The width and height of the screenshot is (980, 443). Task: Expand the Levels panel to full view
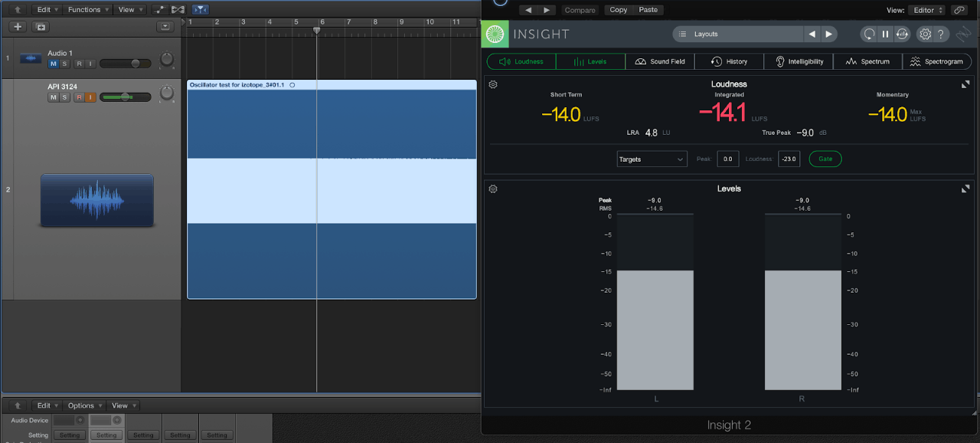click(x=965, y=189)
